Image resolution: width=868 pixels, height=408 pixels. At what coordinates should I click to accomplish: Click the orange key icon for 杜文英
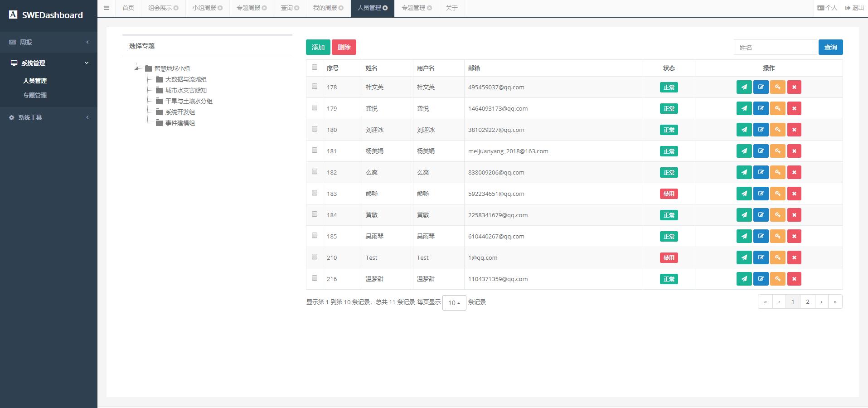tap(777, 87)
